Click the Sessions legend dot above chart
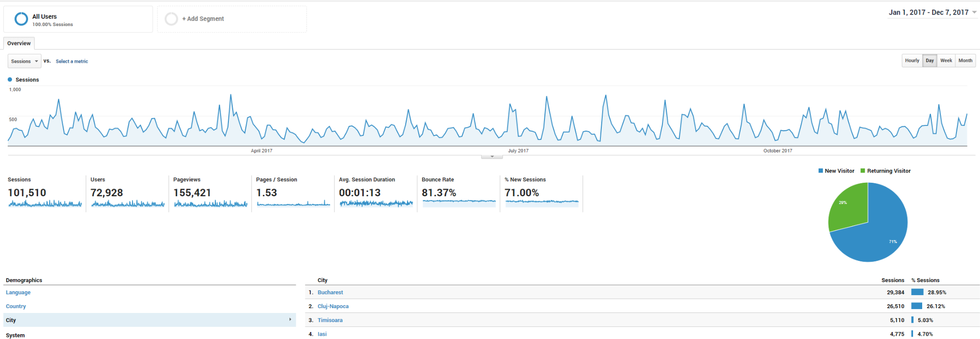 [x=10, y=80]
